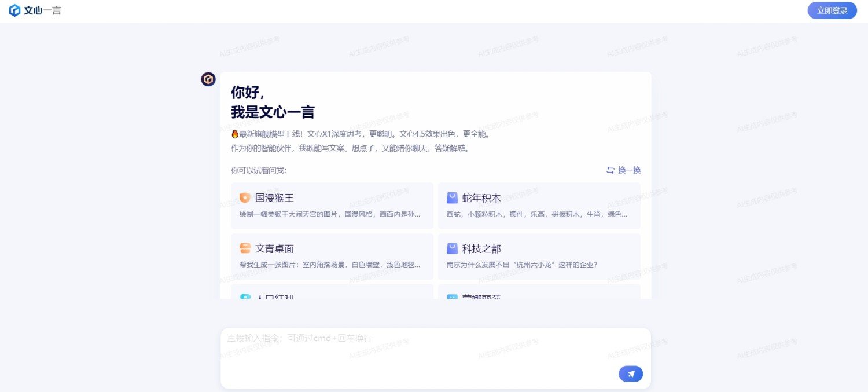Screen dimensions: 868x392
Task: Open the 国漫猴王 suggestion card
Action: (332, 206)
